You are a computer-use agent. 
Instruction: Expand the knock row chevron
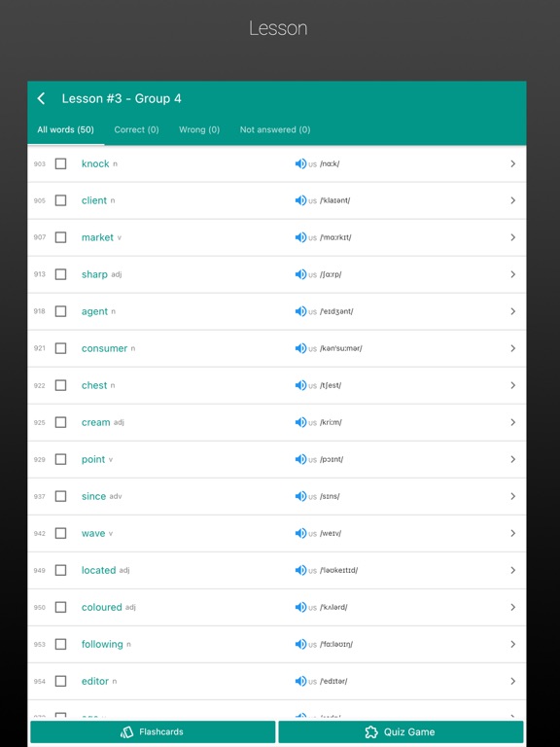513,163
